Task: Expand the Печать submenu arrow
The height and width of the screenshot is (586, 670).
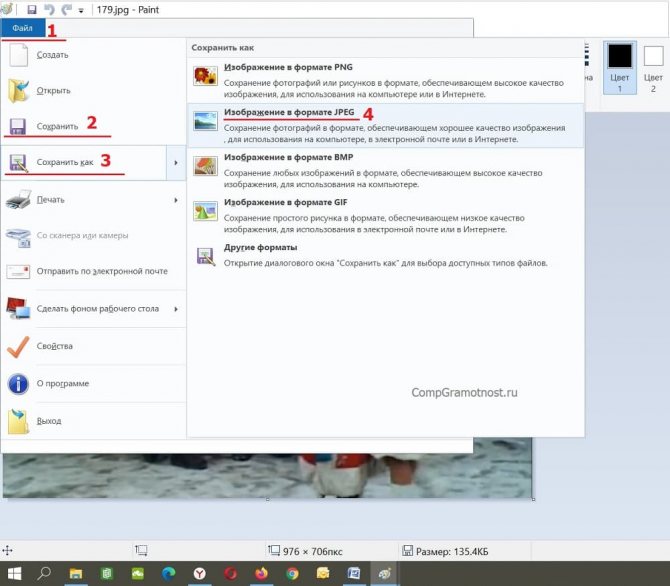Action: pyautogui.click(x=176, y=200)
